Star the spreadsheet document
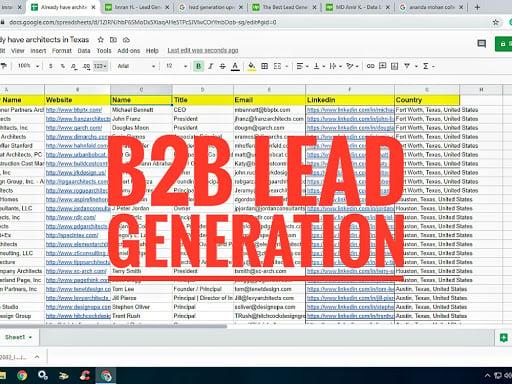512x384 pixels. click(x=100, y=40)
